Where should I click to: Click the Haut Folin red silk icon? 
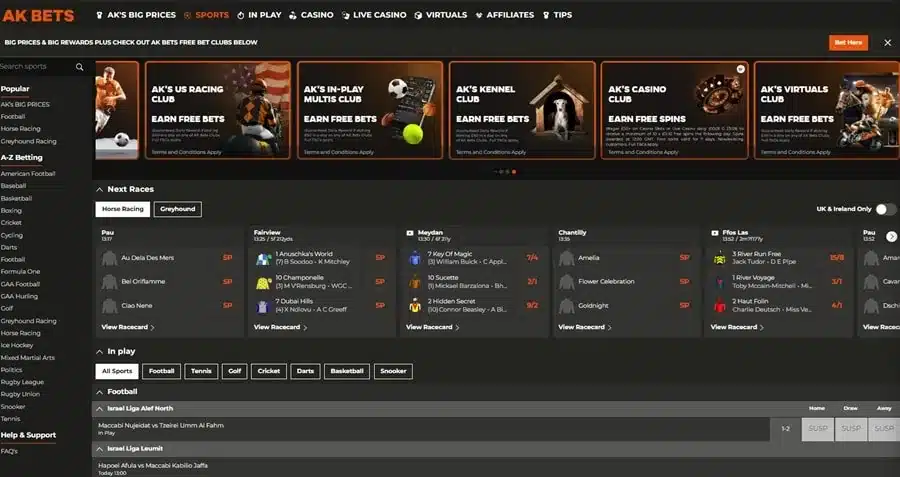pyautogui.click(x=720, y=306)
